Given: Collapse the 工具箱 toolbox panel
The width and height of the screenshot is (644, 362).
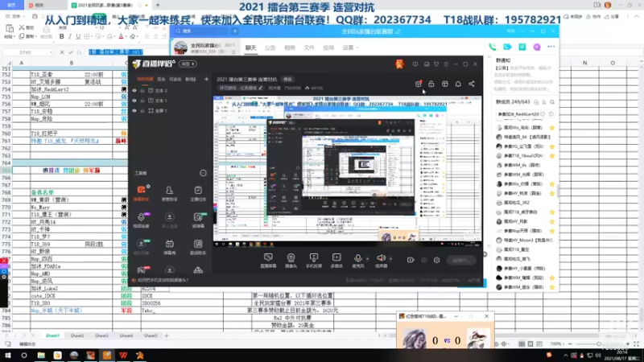Looking at the screenshot, I should [203, 173].
